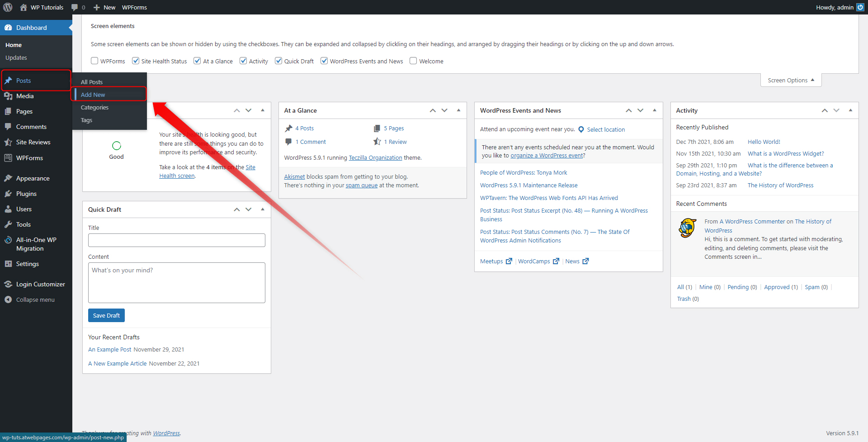Open the Hello World! post link
868x442 pixels.
(764, 142)
